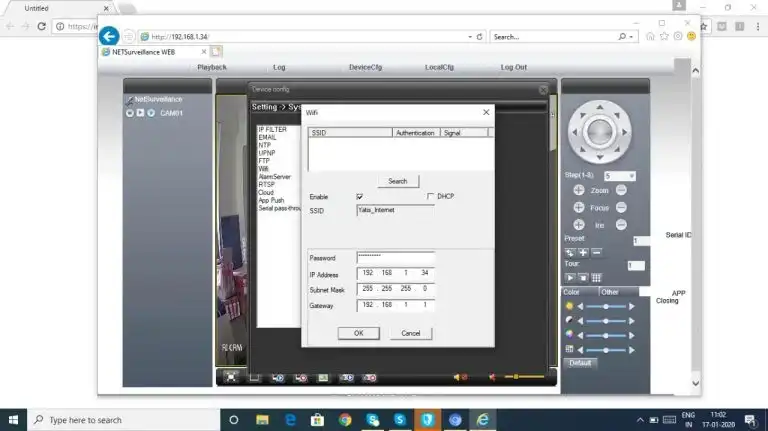Open the Playback menu
The width and height of the screenshot is (768, 431).
(x=211, y=67)
